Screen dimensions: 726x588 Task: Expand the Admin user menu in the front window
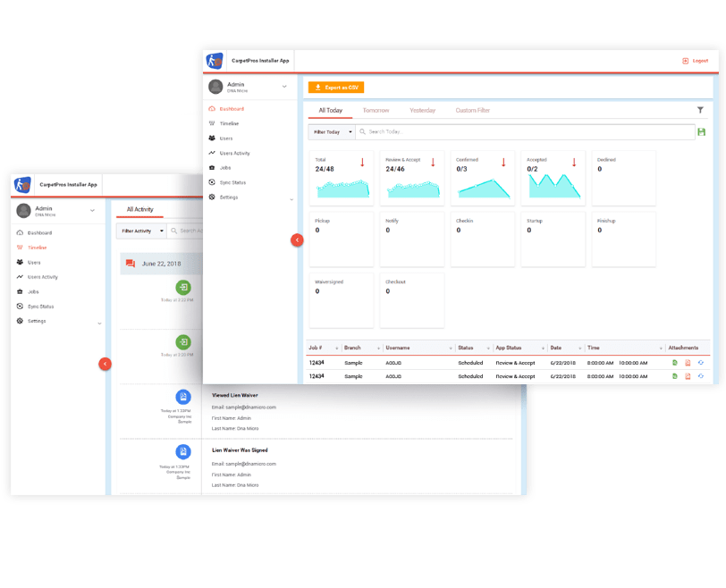pos(284,87)
